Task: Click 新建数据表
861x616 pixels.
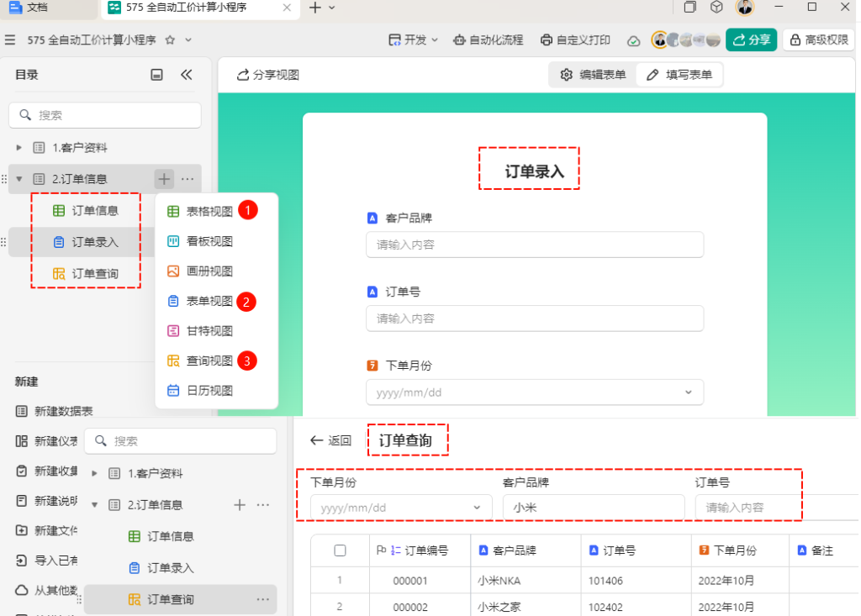Action: click(55, 411)
